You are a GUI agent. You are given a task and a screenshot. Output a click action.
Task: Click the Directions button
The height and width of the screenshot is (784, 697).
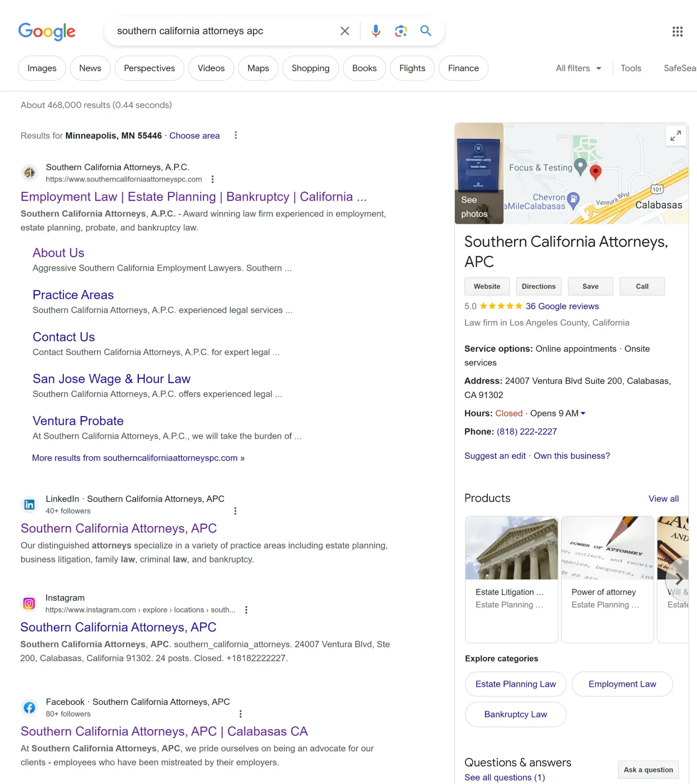[539, 286]
